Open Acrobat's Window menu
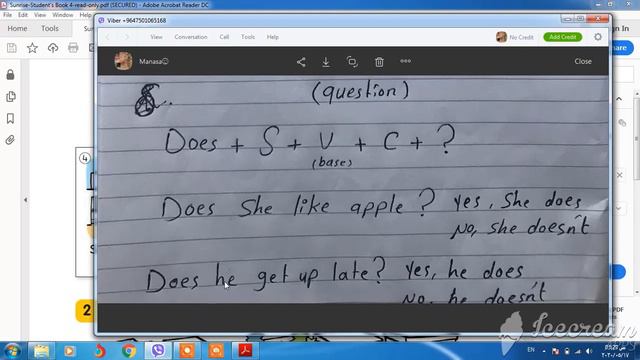 [x=62, y=15]
